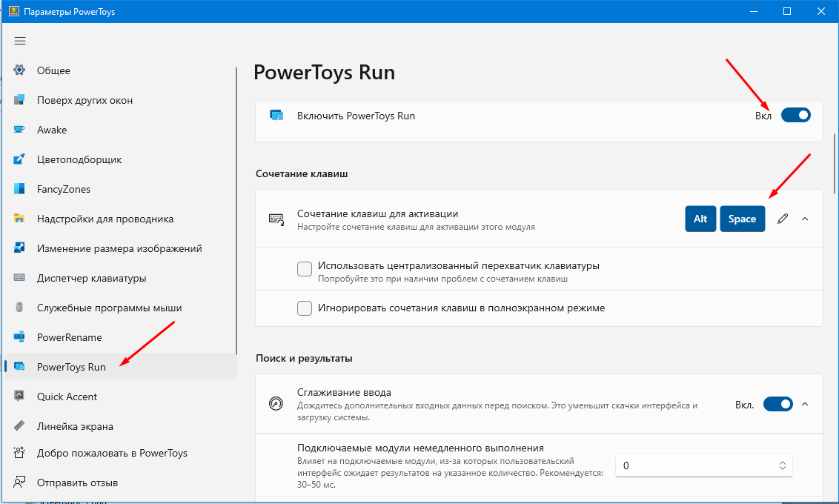The height and width of the screenshot is (504, 839).
Task: Click the Send feedback icon
Action: (x=19, y=483)
